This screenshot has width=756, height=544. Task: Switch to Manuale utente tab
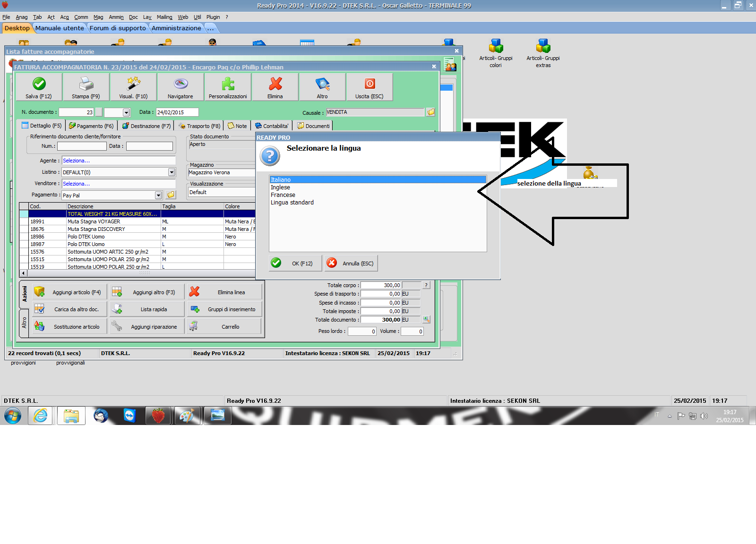(x=60, y=28)
